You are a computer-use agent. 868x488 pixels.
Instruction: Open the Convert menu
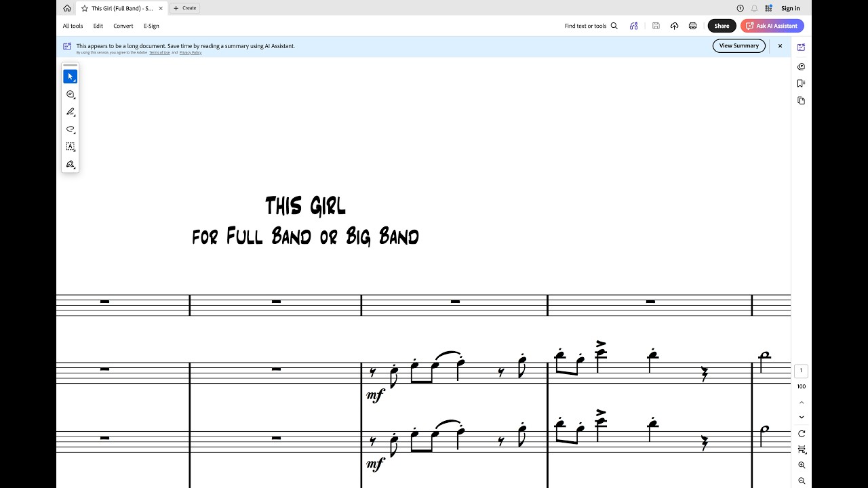[123, 26]
